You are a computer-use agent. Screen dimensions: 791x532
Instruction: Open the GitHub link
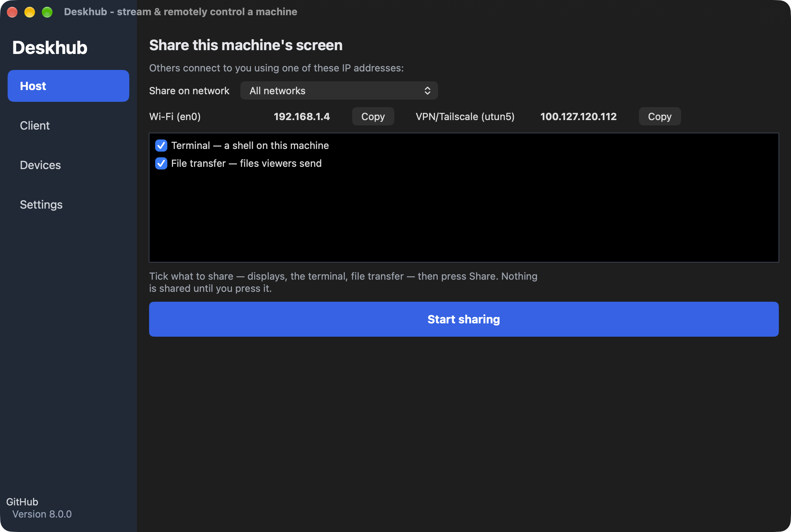click(x=22, y=502)
